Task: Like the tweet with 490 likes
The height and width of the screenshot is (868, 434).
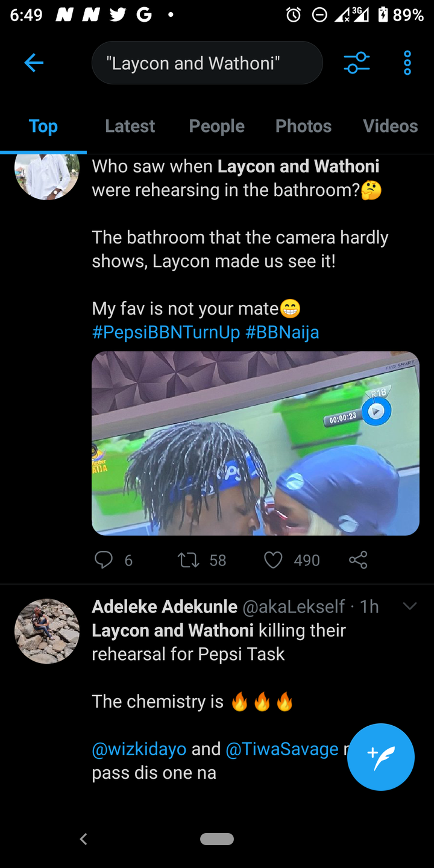Action: click(273, 560)
